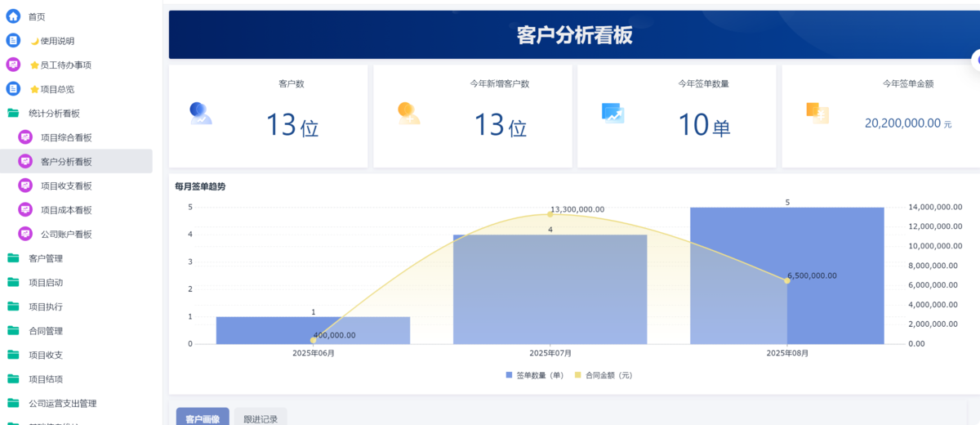The width and height of the screenshot is (980, 425).
Task: Click the purple icon beside 员工待办事项
Action: pyautogui.click(x=13, y=65)
